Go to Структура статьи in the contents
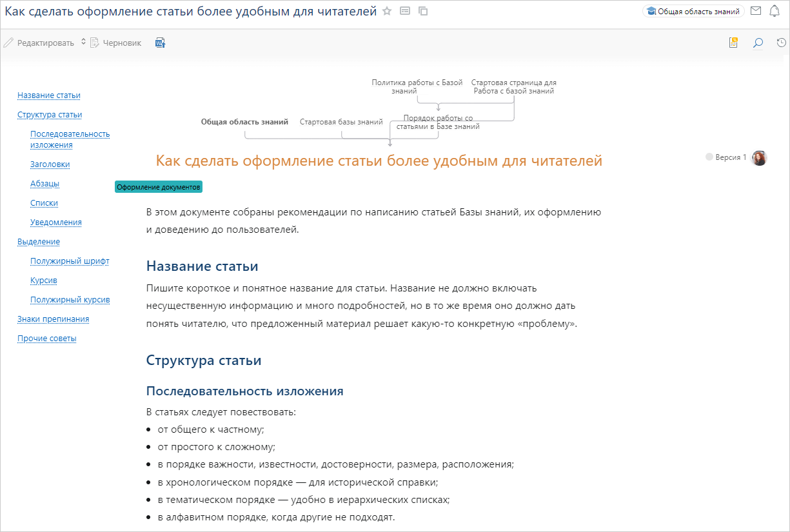 point(50,115)
